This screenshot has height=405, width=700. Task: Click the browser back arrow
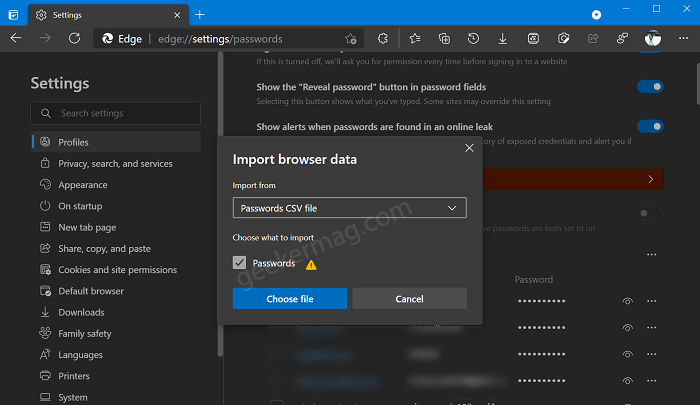pyautogui.click(x=16, y=38)
